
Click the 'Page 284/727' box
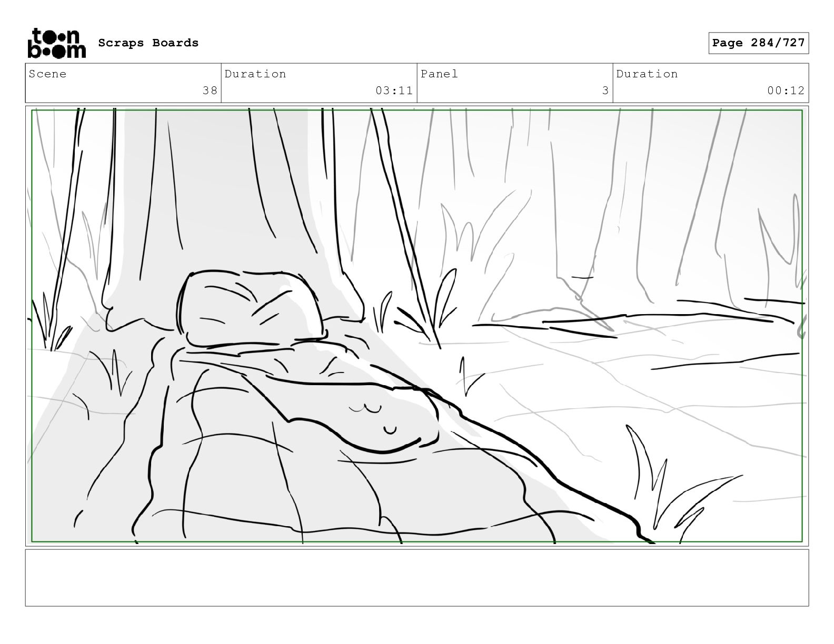click(758, 43)
